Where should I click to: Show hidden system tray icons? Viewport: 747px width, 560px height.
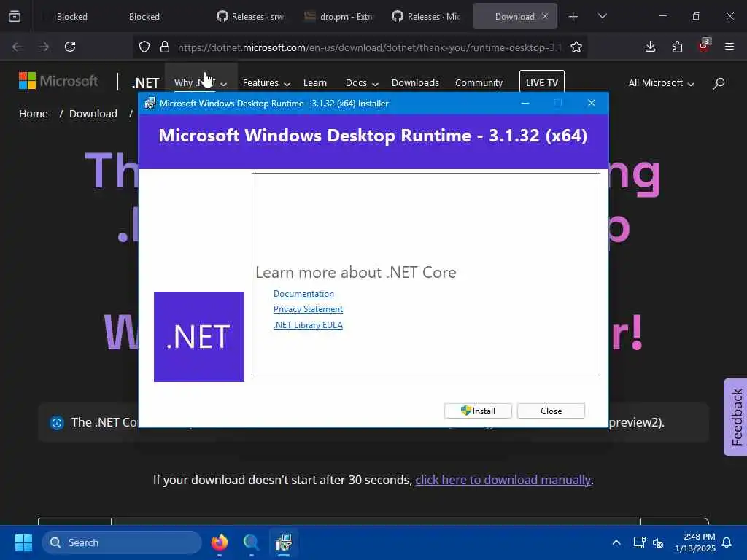tap(616, 542)
